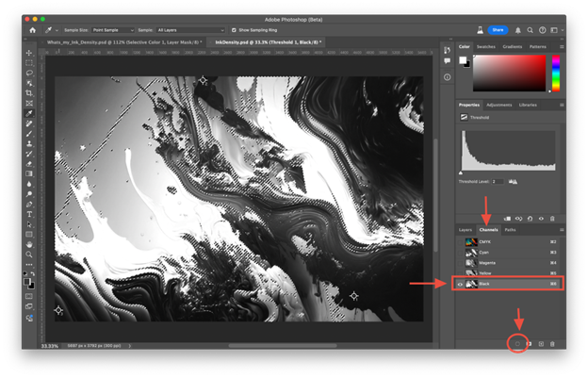Click the Share button
This screenshot has height=378, width=588.
click(498, 30)
